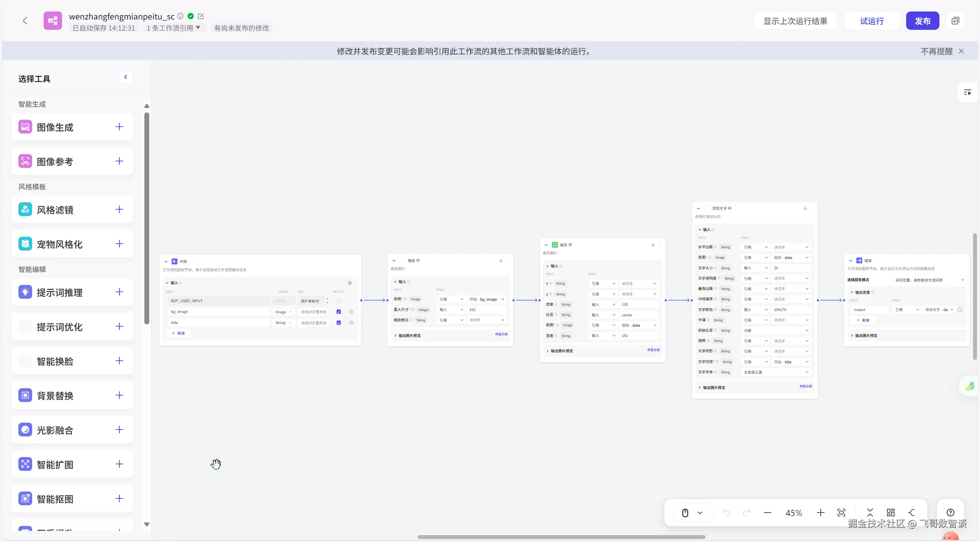Open the mouse interaction mode dropdown

click(700, 513)
